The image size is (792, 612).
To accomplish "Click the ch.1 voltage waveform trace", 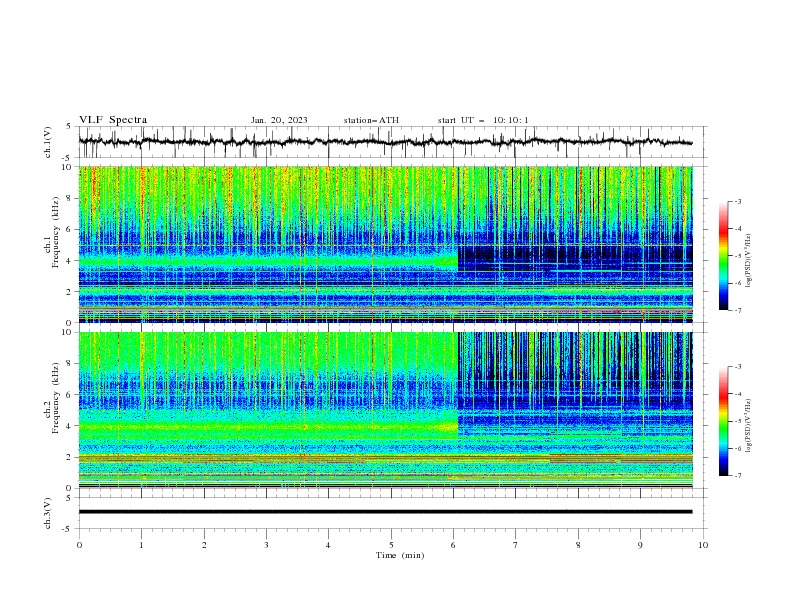I will coord(385,142).
